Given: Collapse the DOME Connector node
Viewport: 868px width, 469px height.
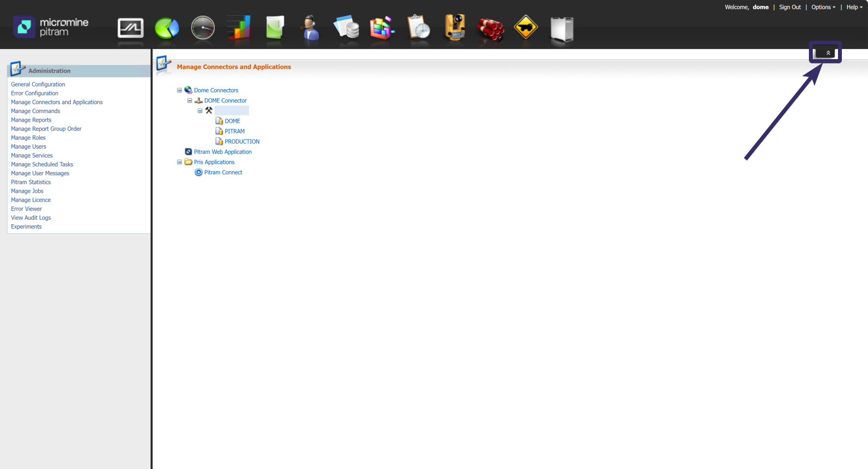Looking at the screenshot, I should click(189, 100).
